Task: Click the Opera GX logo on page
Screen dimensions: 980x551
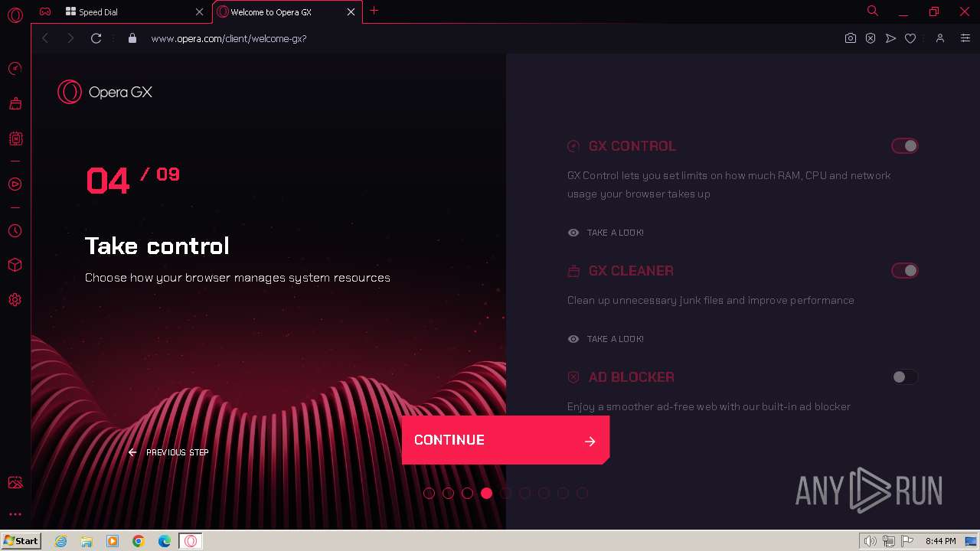Action: [x=105, y=92]
